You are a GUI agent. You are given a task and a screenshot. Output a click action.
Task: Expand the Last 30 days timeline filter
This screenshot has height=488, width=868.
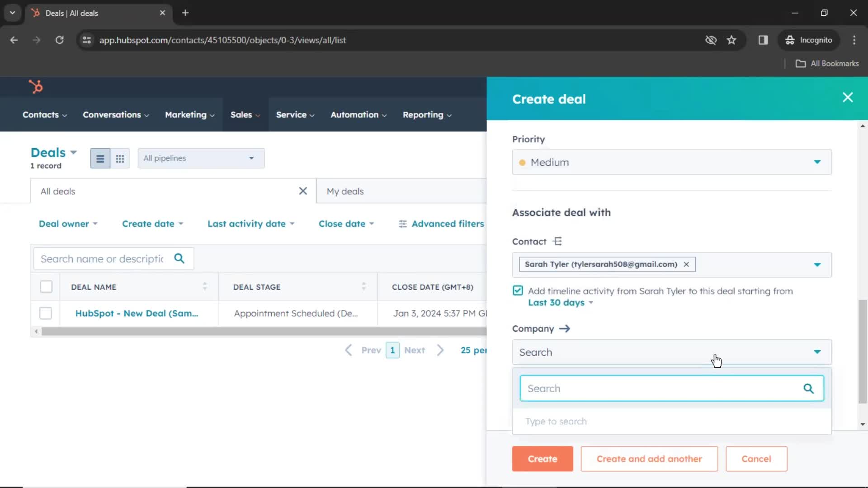coord(559,302)
